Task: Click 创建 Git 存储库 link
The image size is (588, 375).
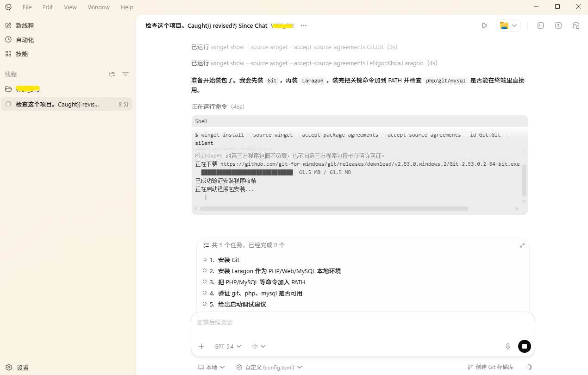Action: [490, 367]
